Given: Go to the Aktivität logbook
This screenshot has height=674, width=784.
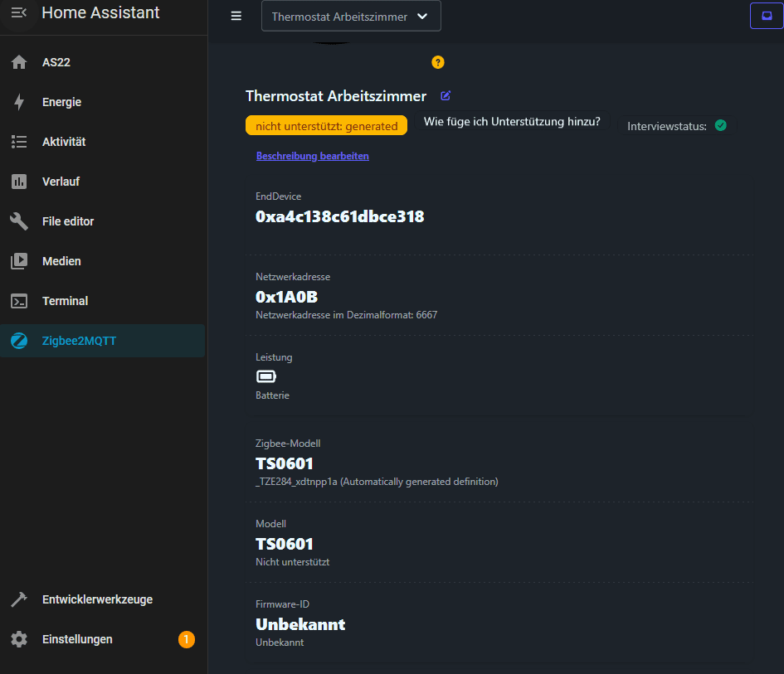Looking at the screenshot, I should click(64, 142).
